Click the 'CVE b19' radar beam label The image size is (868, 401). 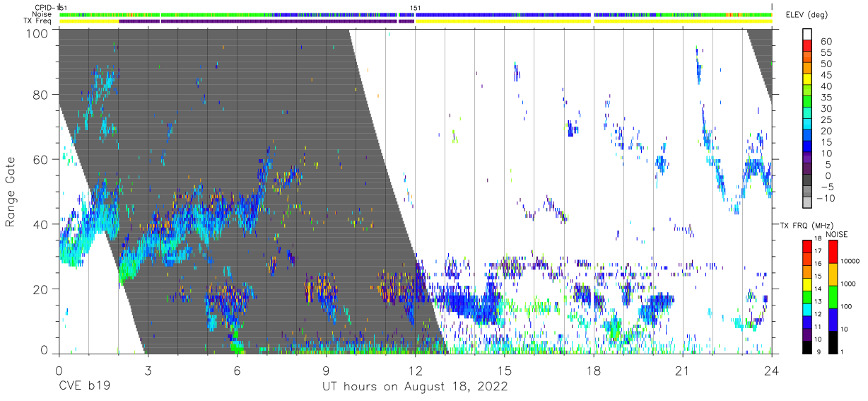[84, 386]
